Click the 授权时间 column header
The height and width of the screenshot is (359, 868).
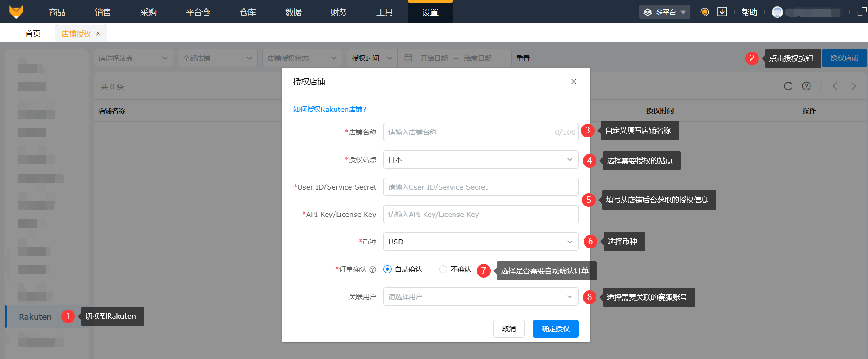click(660, 111)
